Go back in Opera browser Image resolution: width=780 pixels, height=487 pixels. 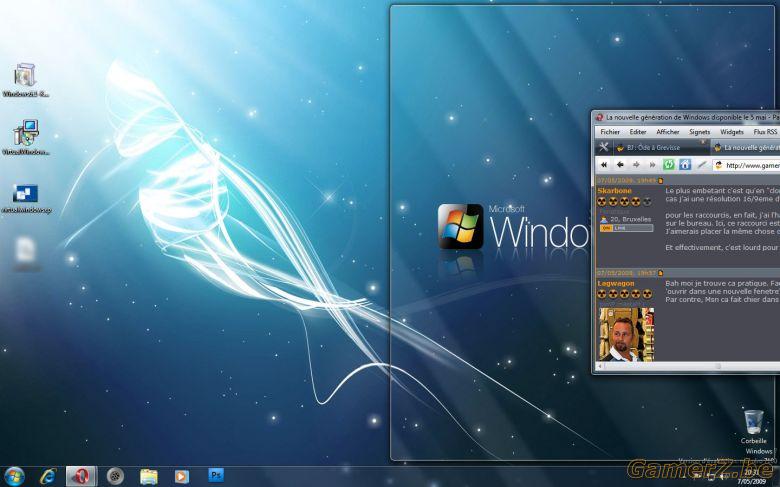pyautogui.click(x=620, y=165)
